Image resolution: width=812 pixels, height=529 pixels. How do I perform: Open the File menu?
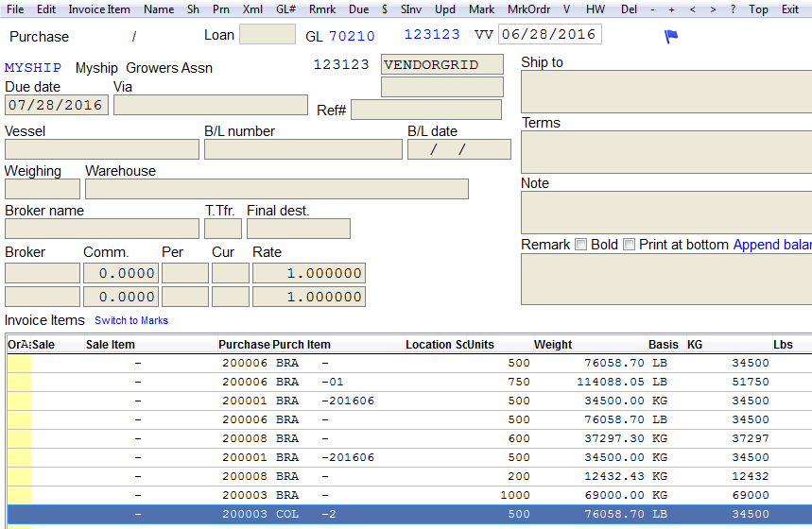coord(15,9)
